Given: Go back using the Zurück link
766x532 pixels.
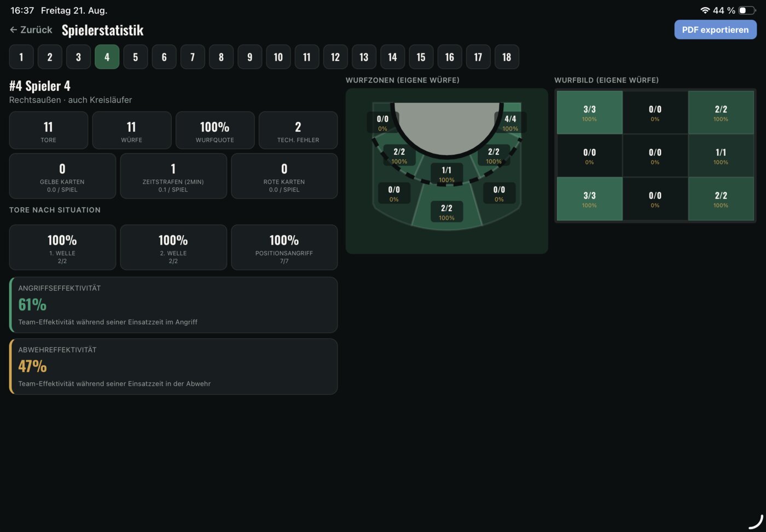Looking at the screenshot, I should tap(31, 30).
